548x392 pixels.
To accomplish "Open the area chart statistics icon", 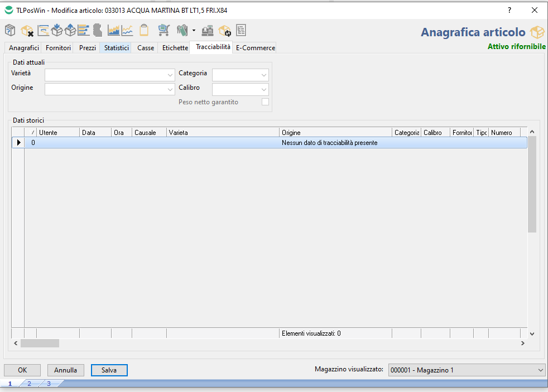I will click(113, 30).
